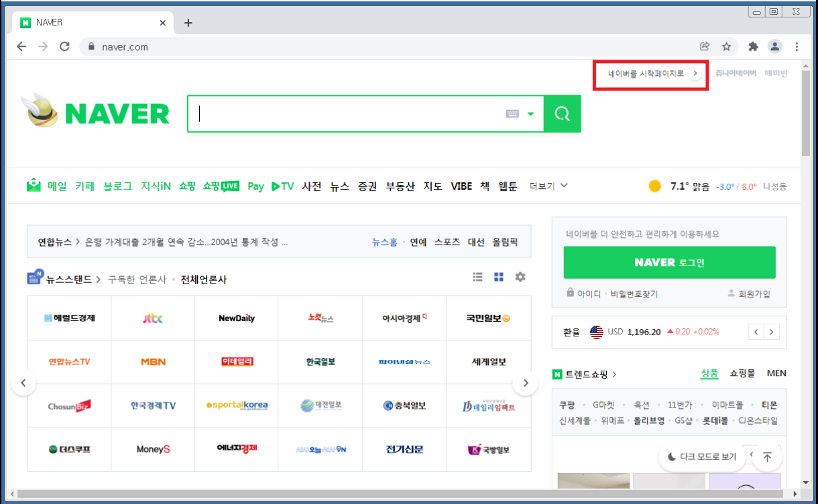Open a new tab with plus icon
Screen dimensions: 818x504
188,23
